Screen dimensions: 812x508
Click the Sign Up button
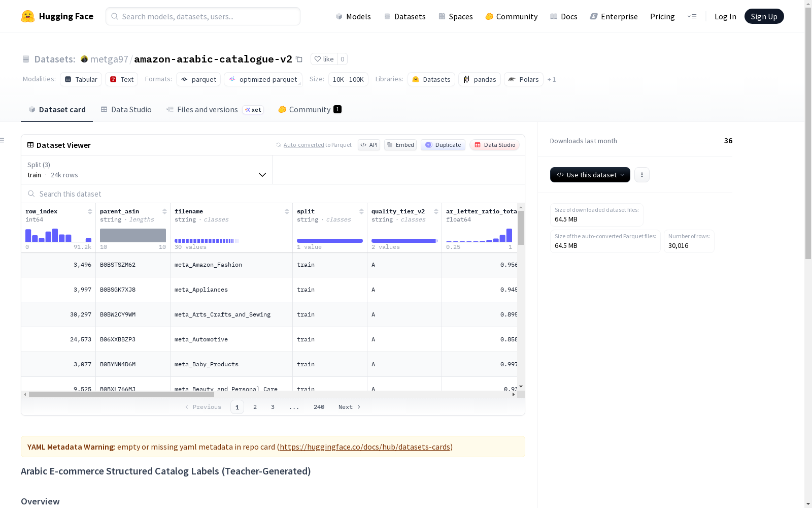click(x=764, y=16)
